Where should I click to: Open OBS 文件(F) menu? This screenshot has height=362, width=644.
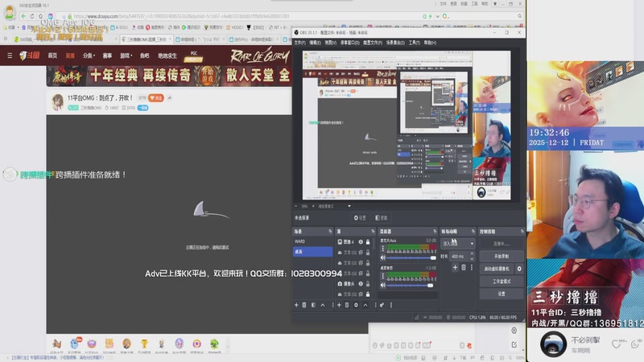click(299, 43)
